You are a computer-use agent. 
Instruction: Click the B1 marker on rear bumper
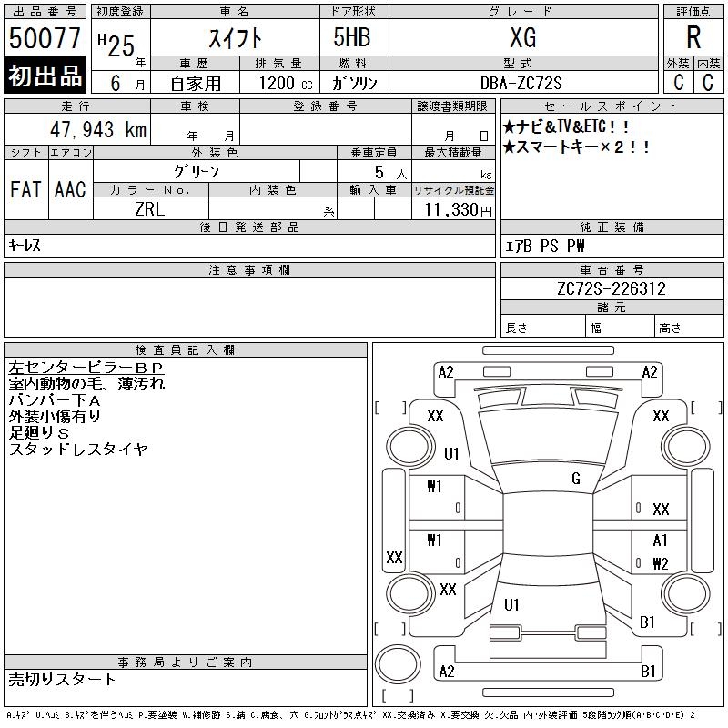coord(648,671)
